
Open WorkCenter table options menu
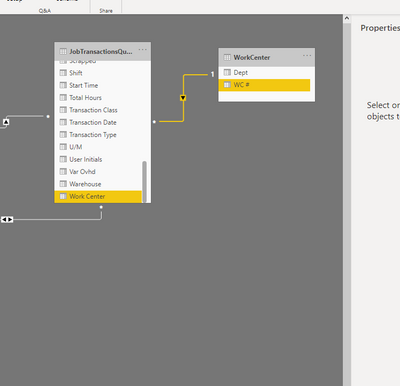click(307, 56)
